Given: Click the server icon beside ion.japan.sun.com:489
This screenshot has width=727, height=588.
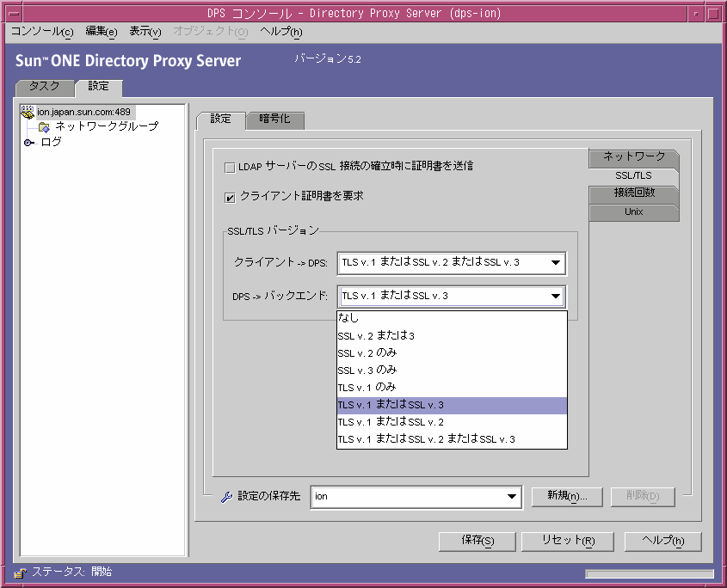Looking at the screenshot, I should point(28,112).
